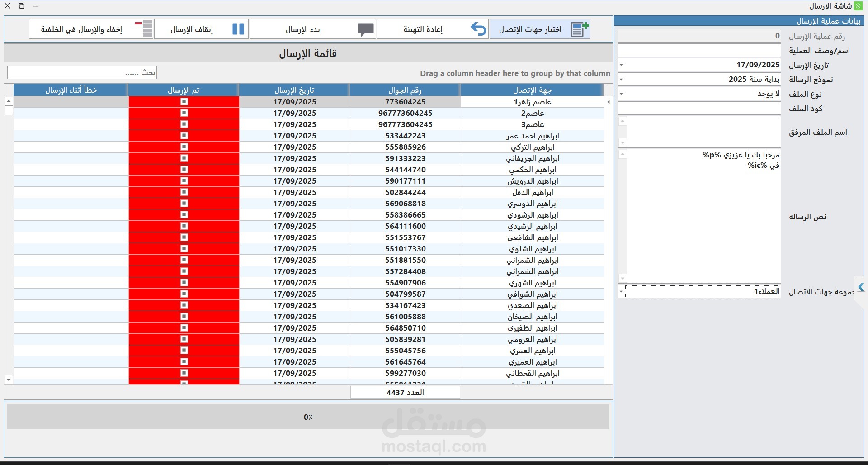The width and height of the screenshot is (868, 465).
Task: Toggle sent checkbox for ابراهيم احمد عمر
Action: tap(184, 136)
